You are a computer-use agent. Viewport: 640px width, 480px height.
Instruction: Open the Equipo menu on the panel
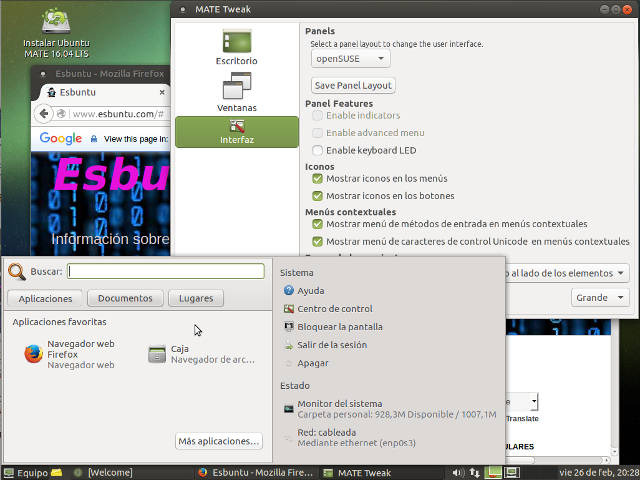[25, 473]
